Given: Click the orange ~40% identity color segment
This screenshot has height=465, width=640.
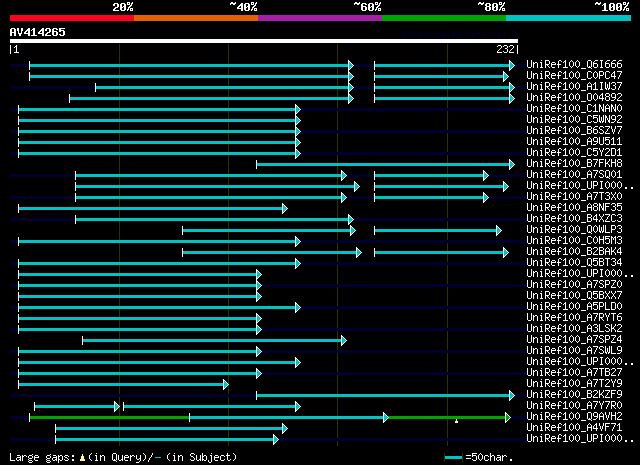Looking at the screenshot, I should [196, 18].
